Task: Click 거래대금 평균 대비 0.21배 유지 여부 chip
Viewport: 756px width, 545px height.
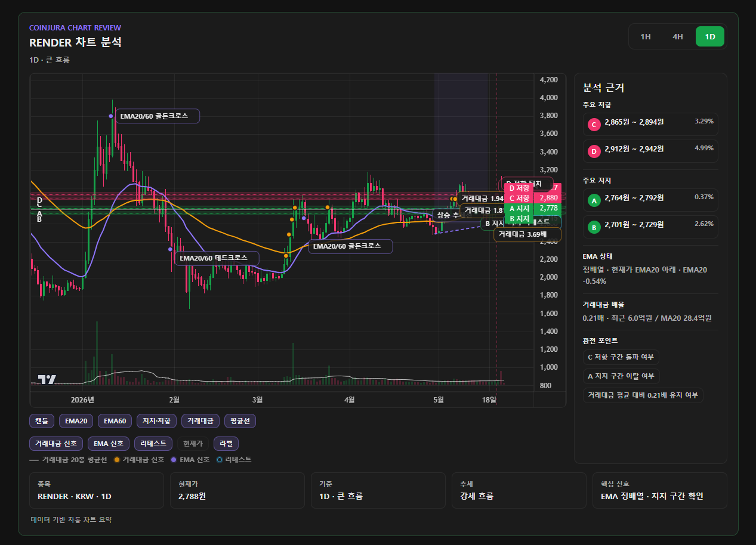Action: pos(643,395)
